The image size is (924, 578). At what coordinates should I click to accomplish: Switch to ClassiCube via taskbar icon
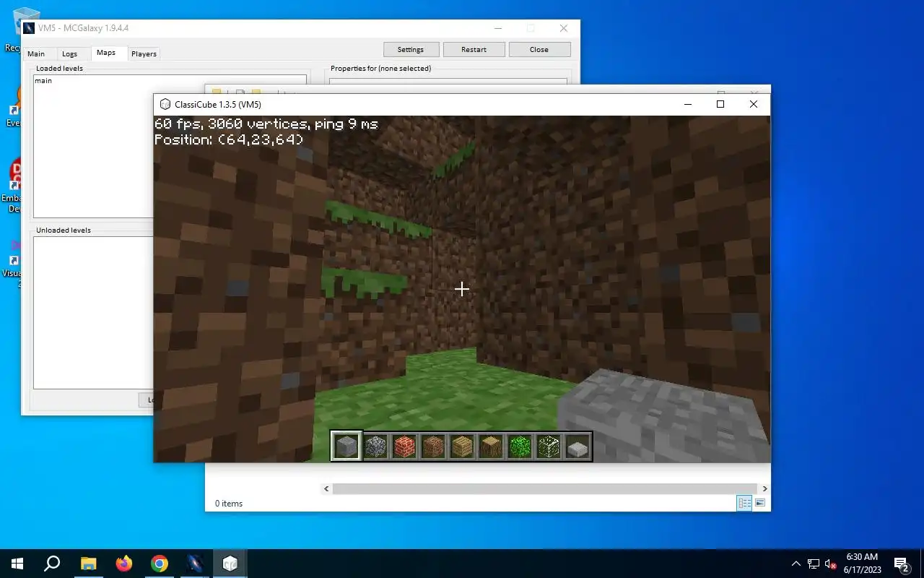[x=230, y=564]
